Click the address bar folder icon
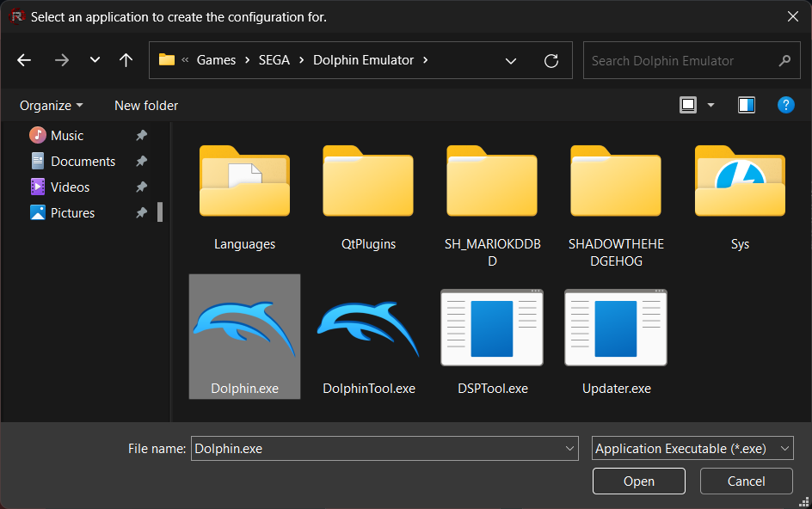This screenshot has height=509, width=812. (x=167, y=60)
